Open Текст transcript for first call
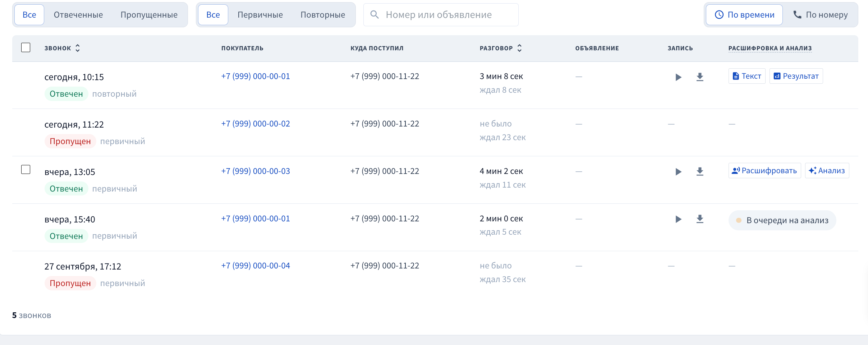 747,76
